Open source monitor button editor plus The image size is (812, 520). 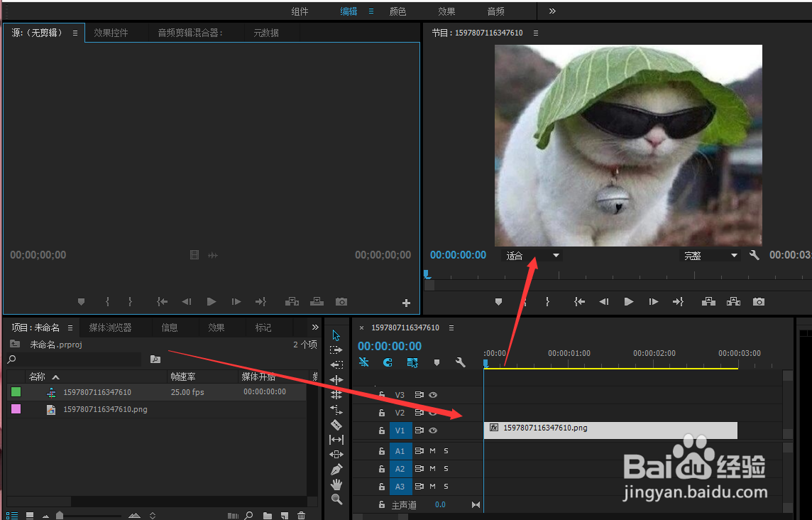(x=407, y=303)
